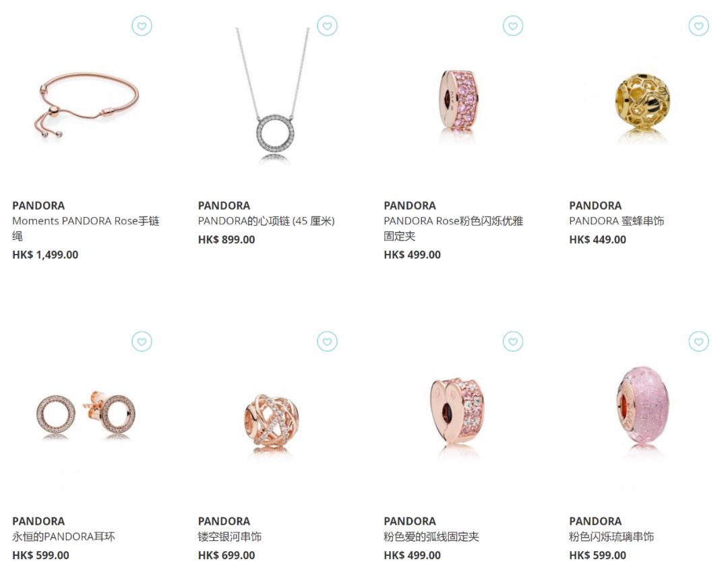Save openwork galaxy charm to wishlist
728x570 pixels.
tap(328, 341)
